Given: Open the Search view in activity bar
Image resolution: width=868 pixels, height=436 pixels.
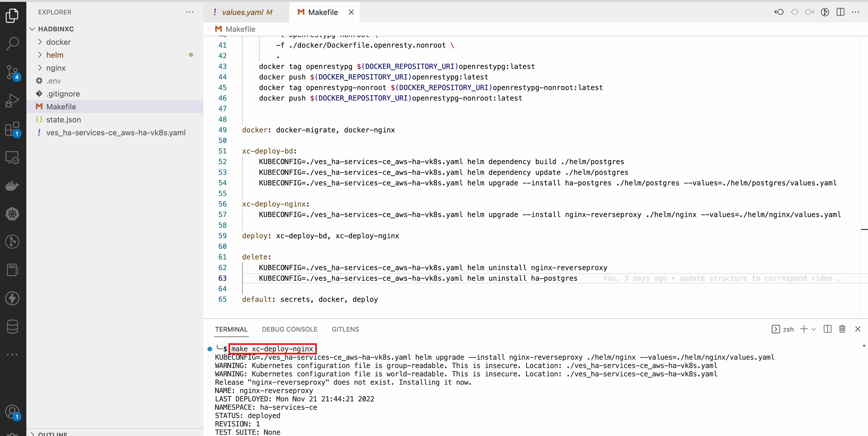Looking at the screenshot, I should click(13, 43).
